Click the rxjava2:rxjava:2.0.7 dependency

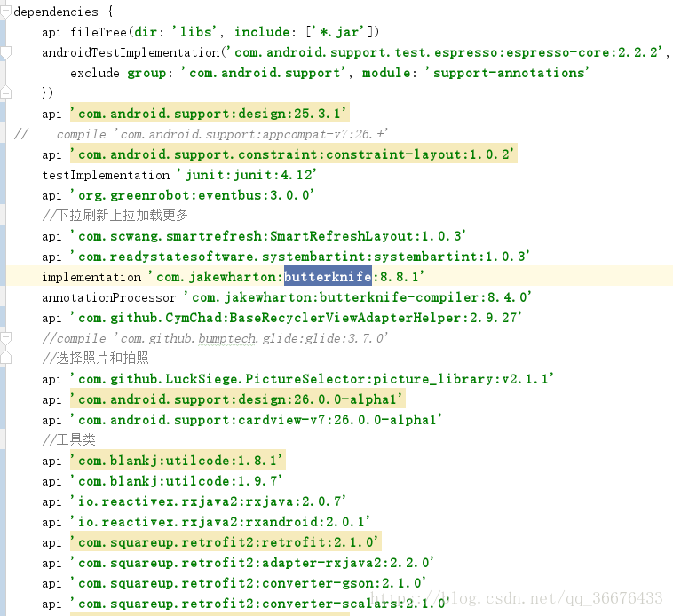pos(208,501)
